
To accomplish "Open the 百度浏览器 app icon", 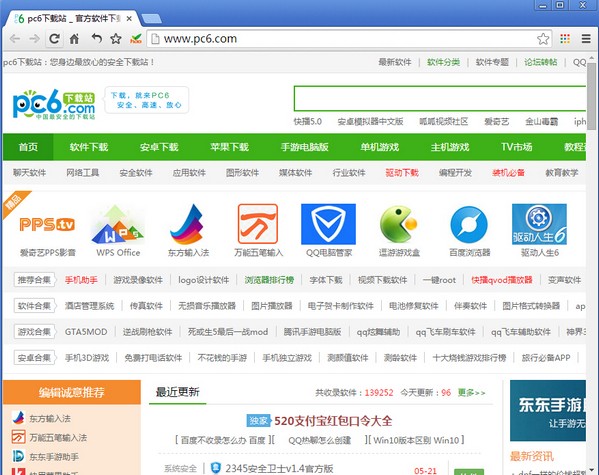I will 469,224.
